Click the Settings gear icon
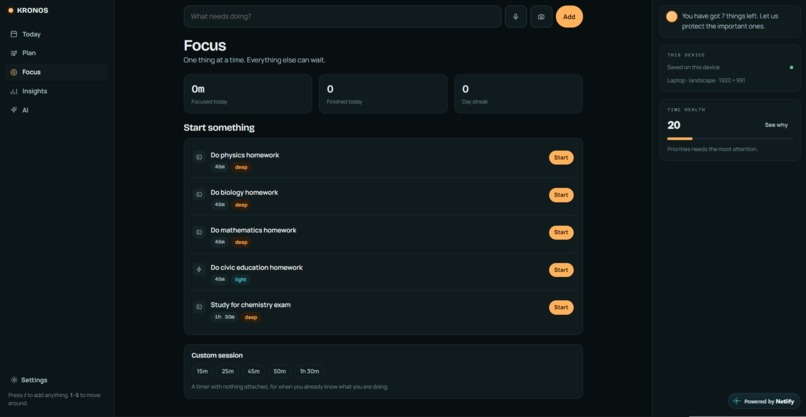806x417 pixels. click(x=14, y=380)
